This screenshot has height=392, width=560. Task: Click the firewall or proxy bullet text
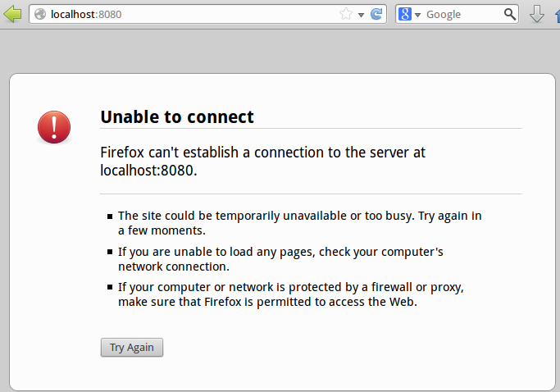[291, 294]
